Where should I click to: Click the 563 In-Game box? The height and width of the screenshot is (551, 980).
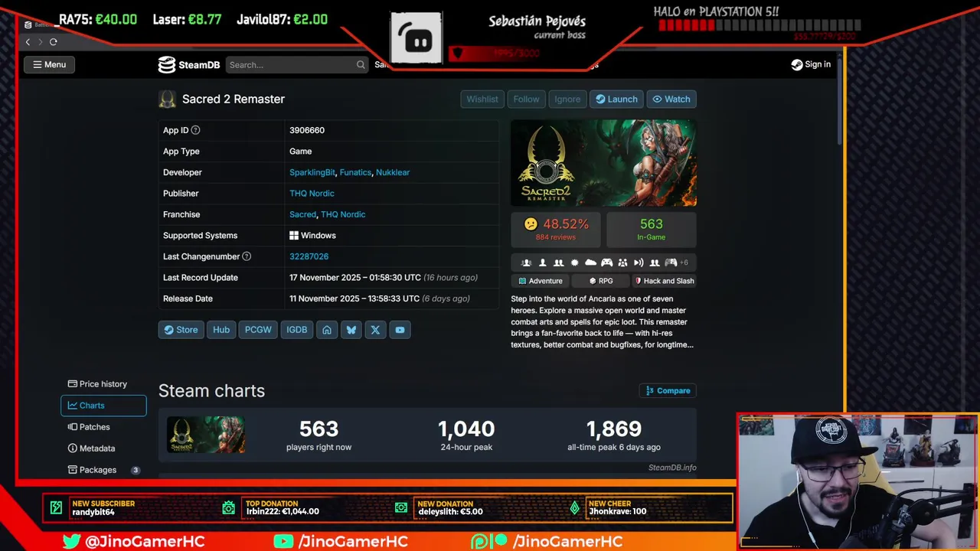tap(652, 230)
